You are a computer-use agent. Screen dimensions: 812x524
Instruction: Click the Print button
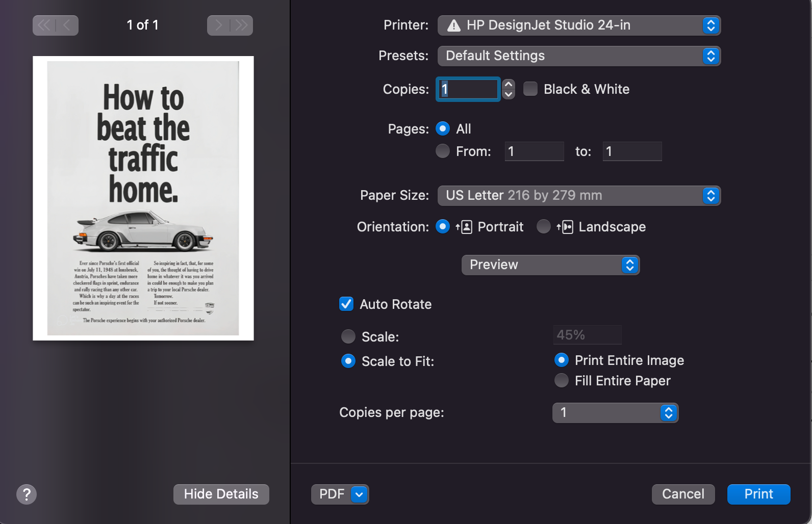pos(758,494)
